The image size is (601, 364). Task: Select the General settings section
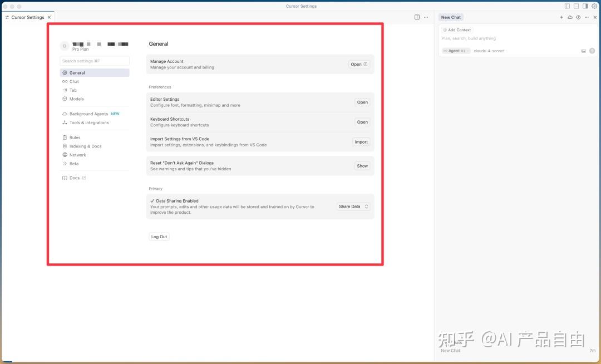(95, 73)
